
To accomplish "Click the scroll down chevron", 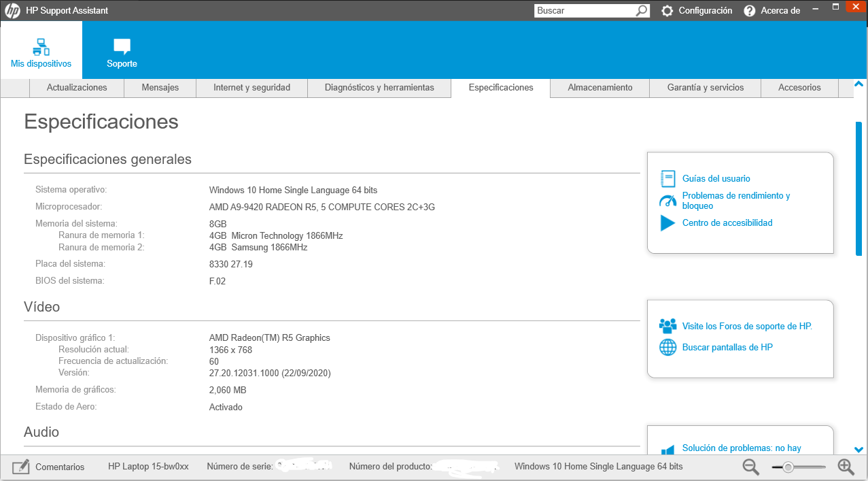I will tap(858, 450).
